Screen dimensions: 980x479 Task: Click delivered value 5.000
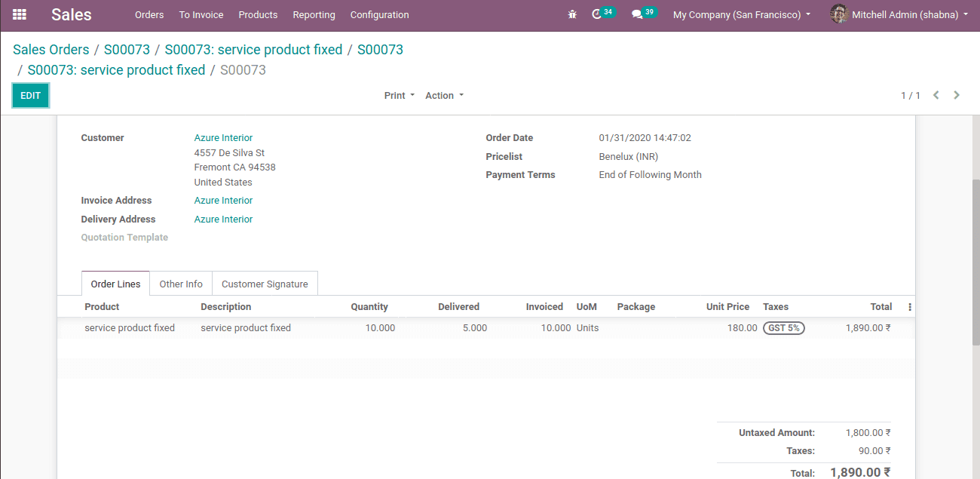(x=475, y=328)
